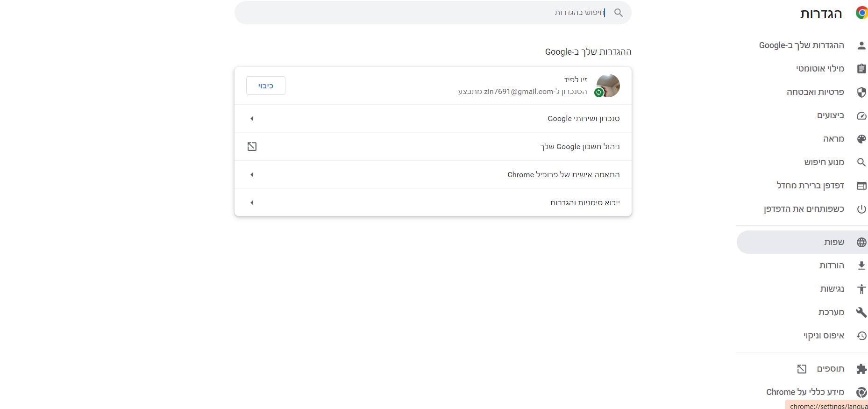The image size is (868, 409).
Task: Open the downloads section in the sidebar
Action: (831, 265)
